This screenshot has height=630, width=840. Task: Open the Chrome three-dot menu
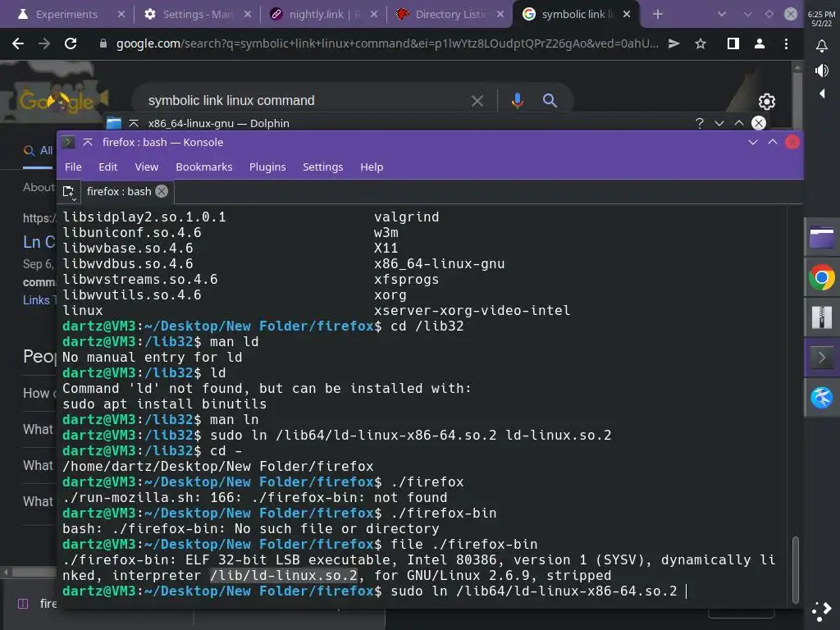click(786, 43)
